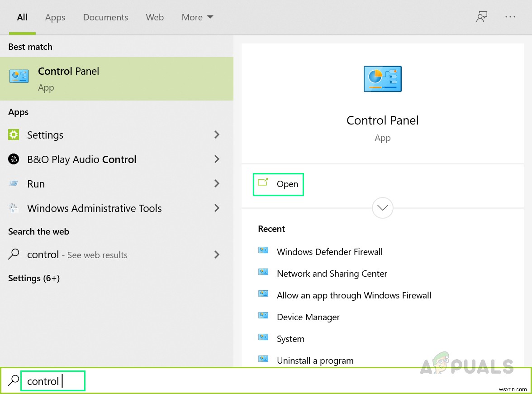Click the Control Panel title in preview pane
The height and width of the screenshot is (394, 532).
point(382,120)
